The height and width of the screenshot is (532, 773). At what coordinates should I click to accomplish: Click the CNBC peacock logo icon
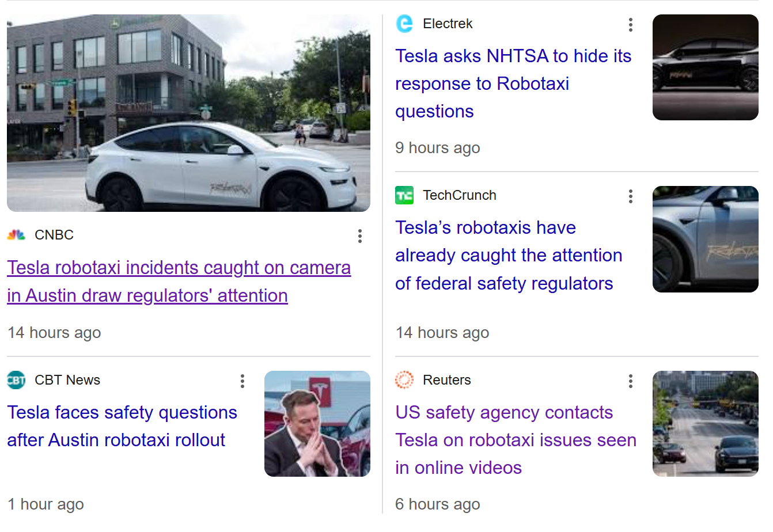coord(16,235)
